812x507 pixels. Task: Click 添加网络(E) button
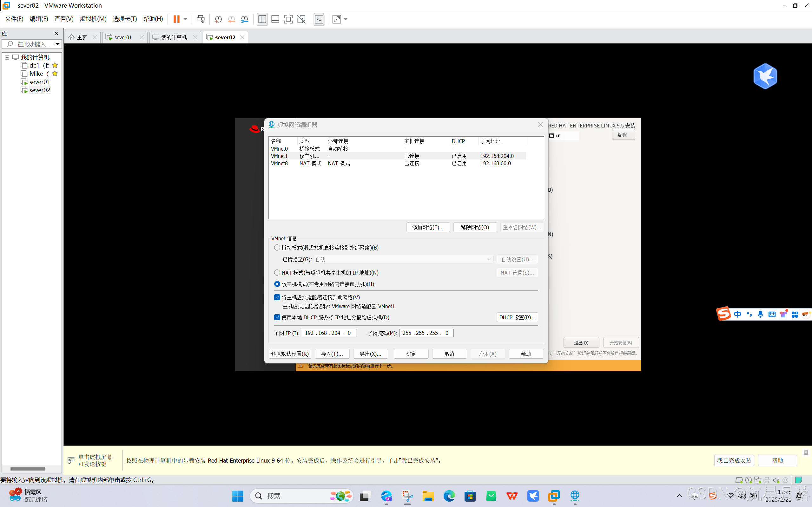[x=428, y=227]
